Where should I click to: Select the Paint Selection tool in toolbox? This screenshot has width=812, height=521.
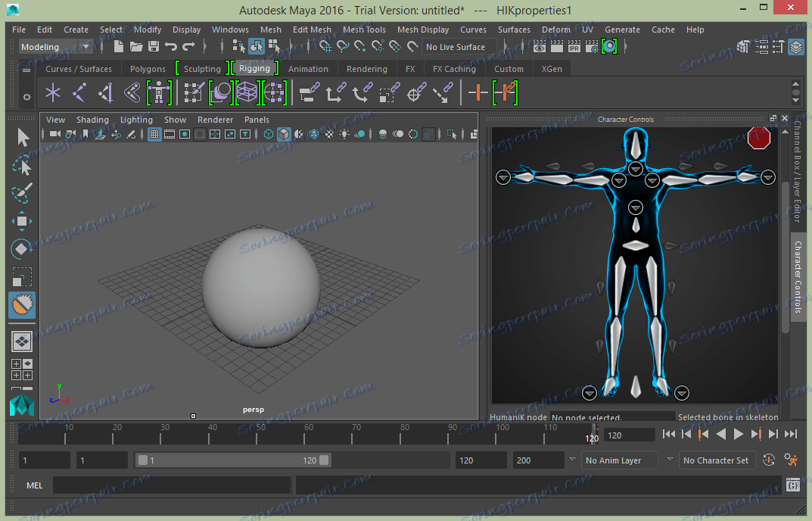click(22, 193)
